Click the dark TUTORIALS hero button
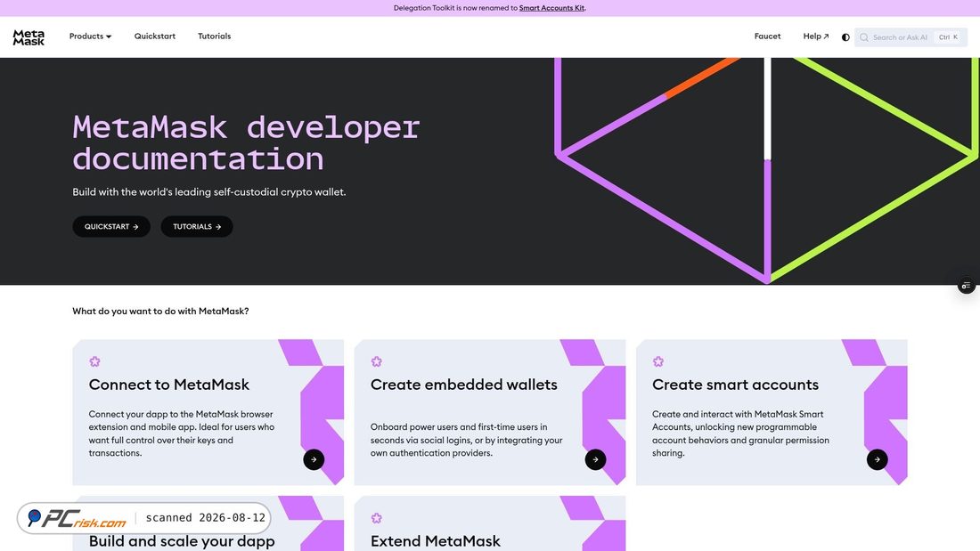The image size is (980, 551). point(197,227)
